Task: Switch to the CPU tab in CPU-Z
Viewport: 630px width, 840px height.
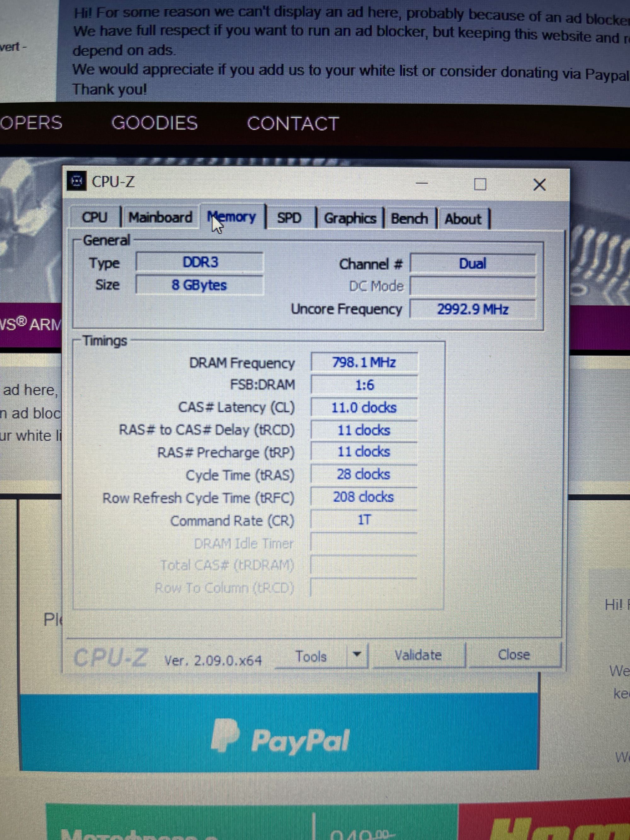Action: [x=94, y=217]
